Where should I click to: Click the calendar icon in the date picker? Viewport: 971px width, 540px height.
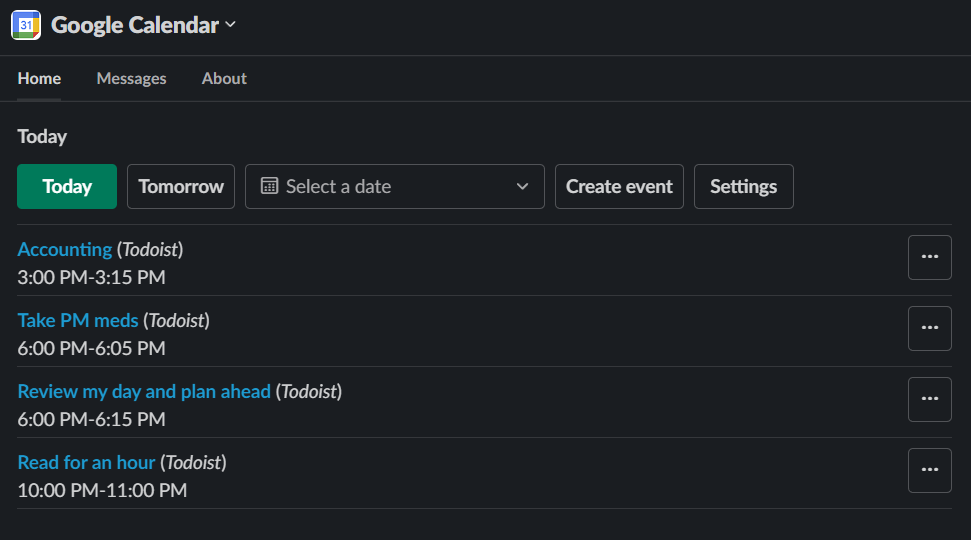click(269, 186)
